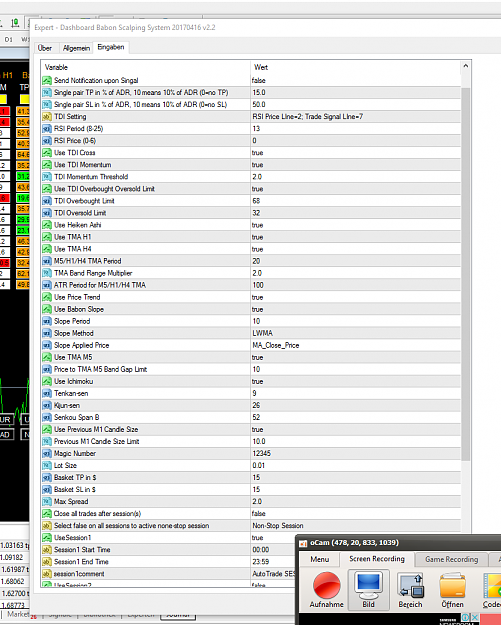Select the UseSession1 value true
Image resolution: width=501 pixels, height=625 pixels.
pyautogui.click(x=257, y=538)
